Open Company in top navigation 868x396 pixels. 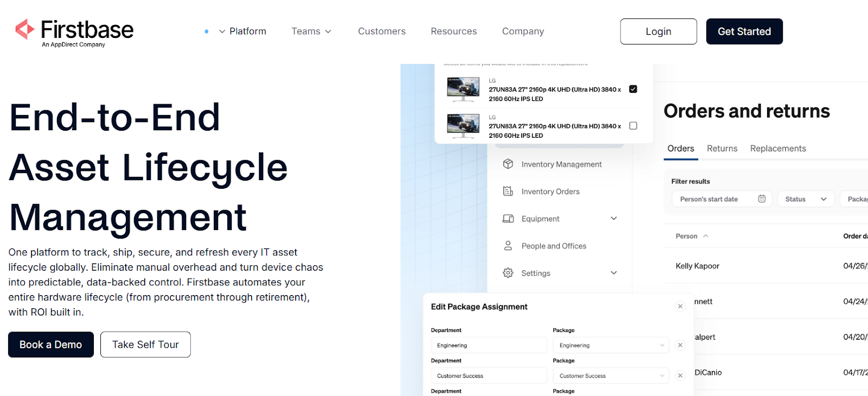[x=523, y=31]
